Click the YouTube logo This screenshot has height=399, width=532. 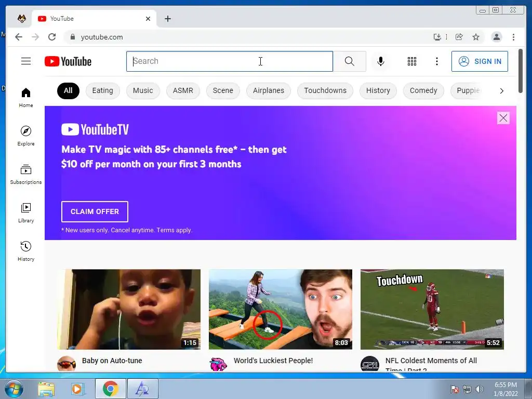68,61
